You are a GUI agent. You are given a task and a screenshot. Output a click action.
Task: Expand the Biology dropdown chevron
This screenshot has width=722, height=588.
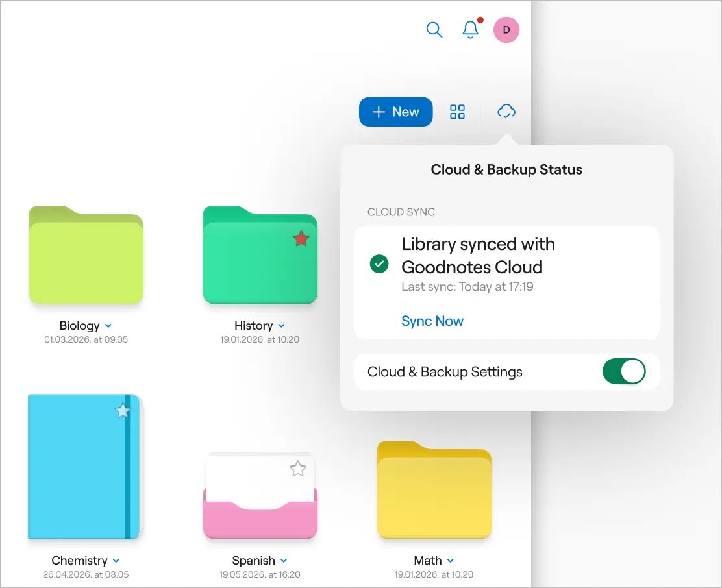pyautogui.click(x=108, y=326)
